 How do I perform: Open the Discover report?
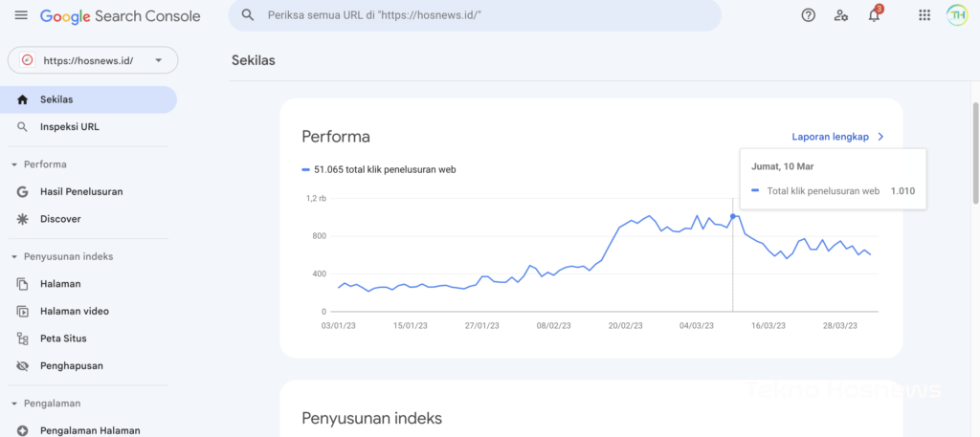pyautogui.click(x=59, y=219)
